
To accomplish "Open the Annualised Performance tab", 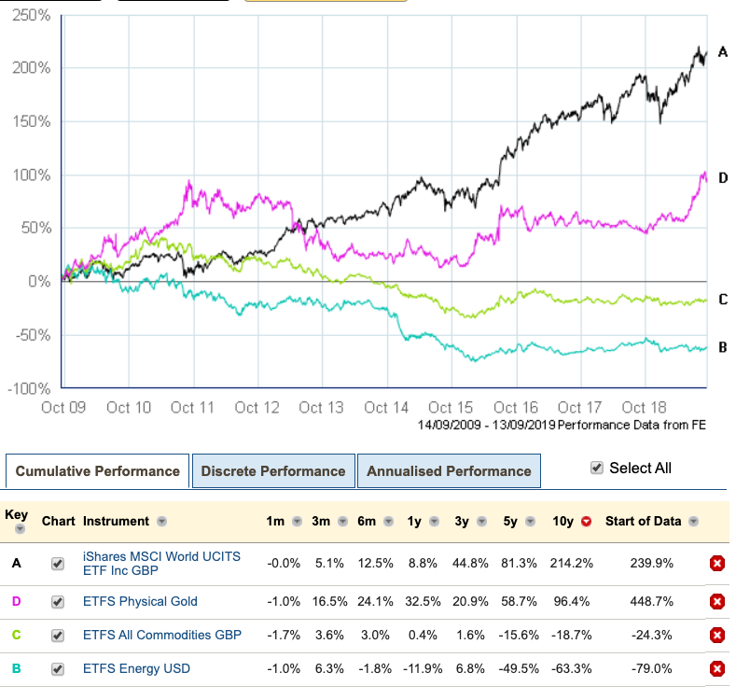I will pyautogui.click(x=449, y=471).
